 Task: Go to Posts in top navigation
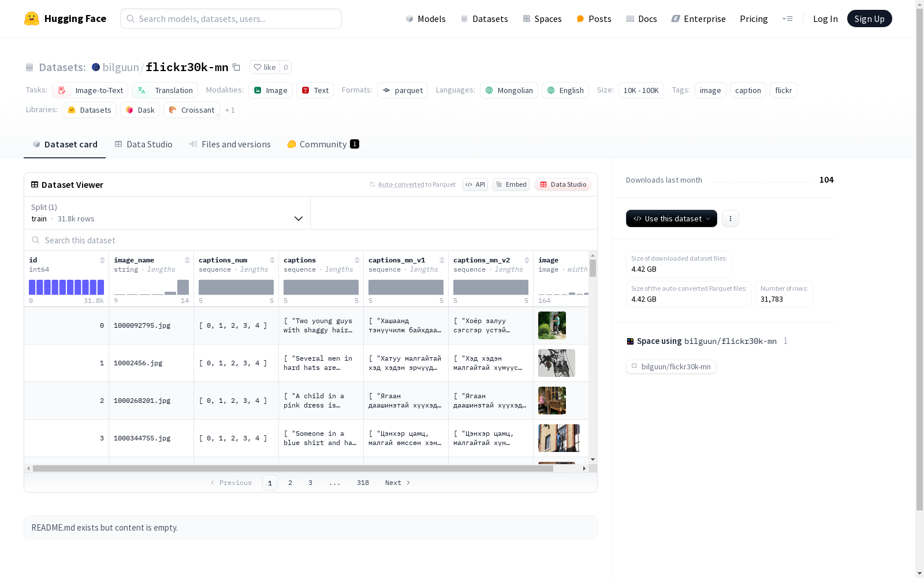(594, 18)
